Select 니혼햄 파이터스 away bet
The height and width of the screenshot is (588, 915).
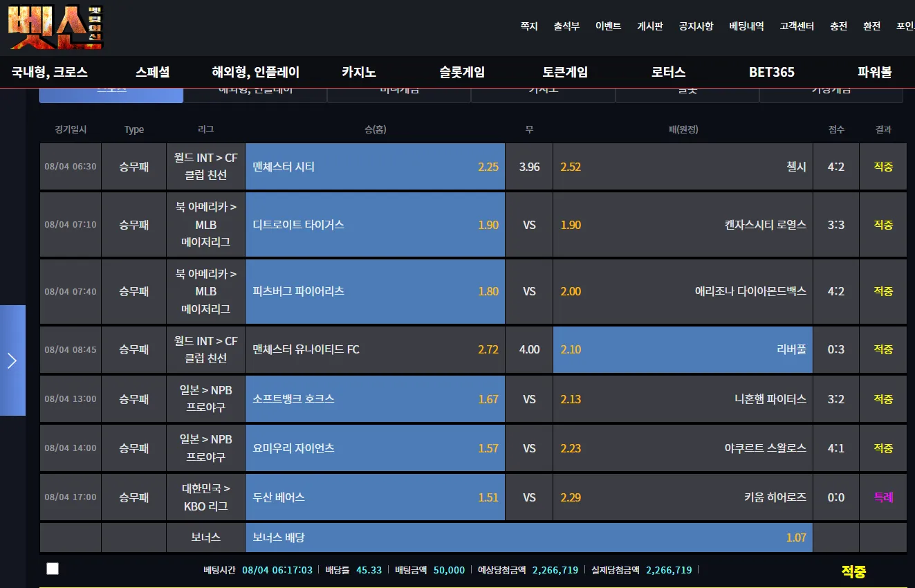tap(683, 399)
